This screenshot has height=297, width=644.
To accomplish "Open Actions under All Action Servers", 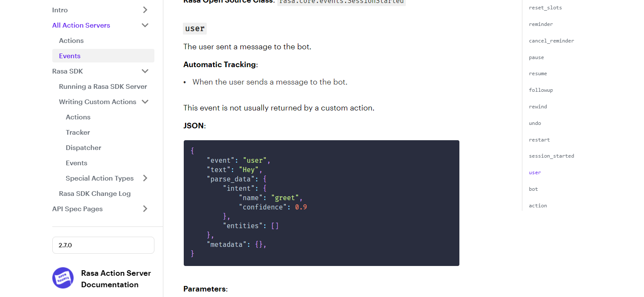I will tap(71, 40).
